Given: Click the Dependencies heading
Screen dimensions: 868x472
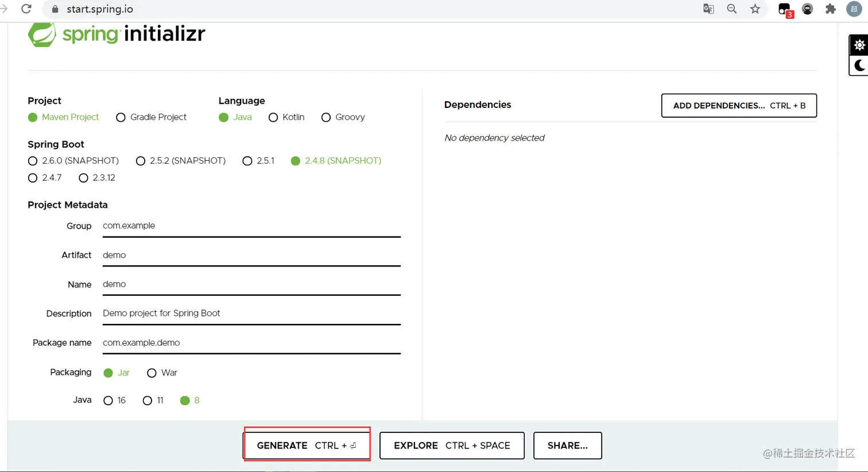Looking at the screenshot, I should click(478, 105).
